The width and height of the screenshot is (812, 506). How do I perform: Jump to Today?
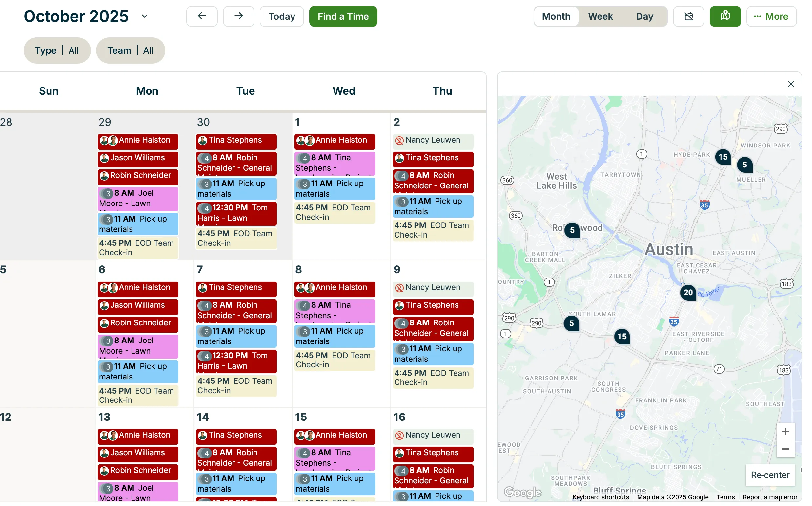282,16
